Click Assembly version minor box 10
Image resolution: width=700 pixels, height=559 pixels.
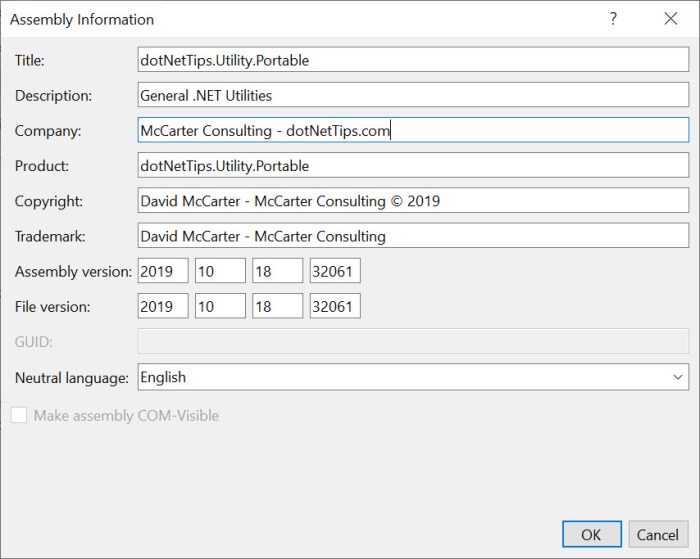[x=220, y=271]
